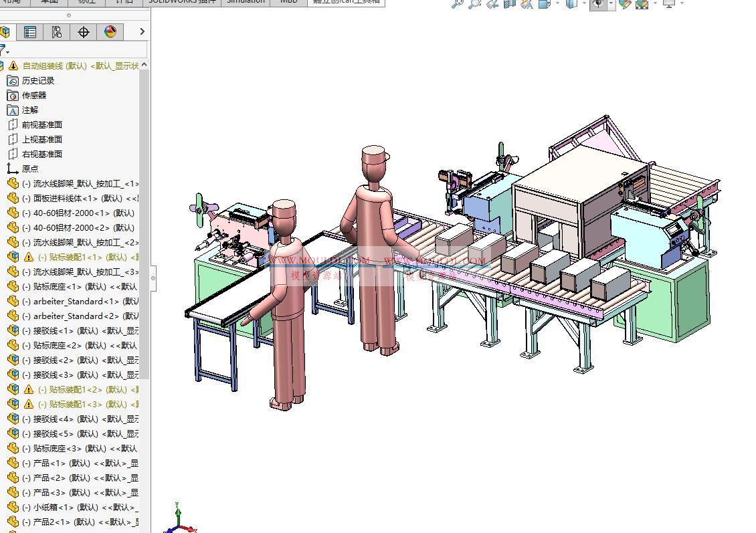Open the ConfigurationManager panel
Image resolution: width=756 pixels, height=533 pixels.
57,31
